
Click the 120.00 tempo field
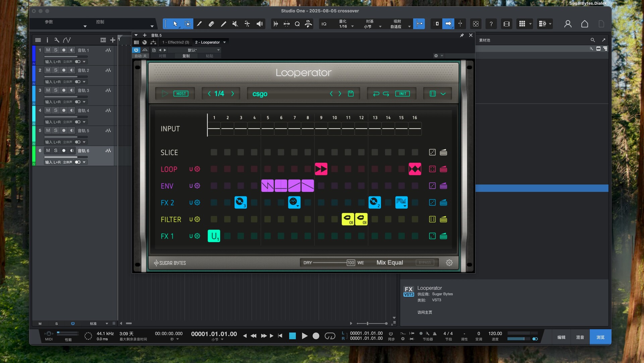click(495, 334)
